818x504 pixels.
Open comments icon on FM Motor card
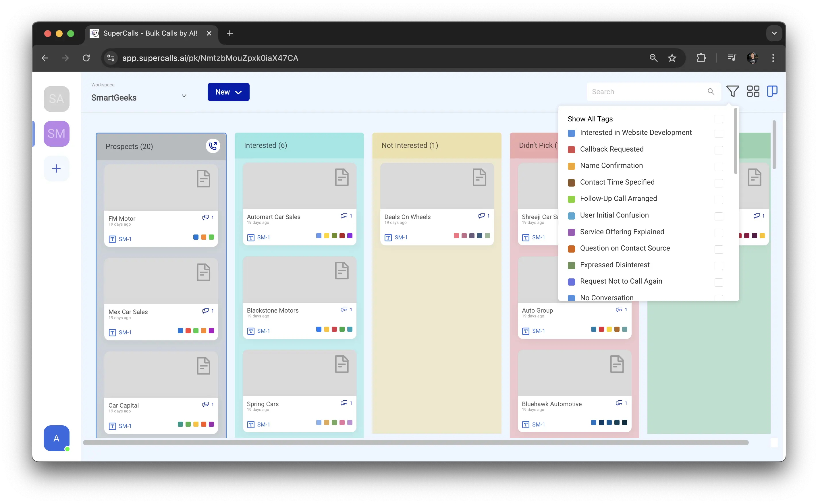click(205, 218)
